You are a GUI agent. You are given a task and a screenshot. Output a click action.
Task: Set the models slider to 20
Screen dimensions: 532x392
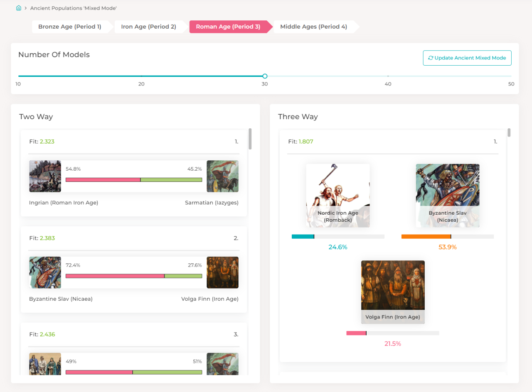coord(141,76)
